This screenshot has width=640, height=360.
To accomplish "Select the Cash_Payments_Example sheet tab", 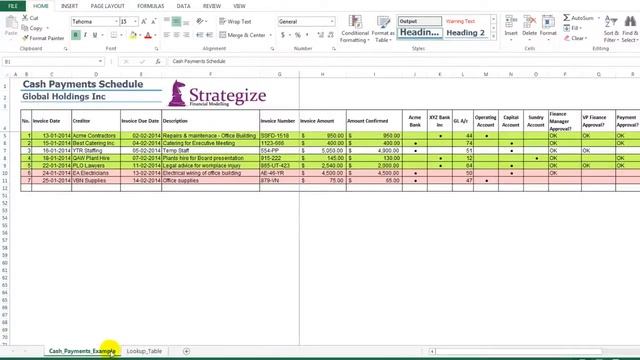I will (x=82, y=351).
